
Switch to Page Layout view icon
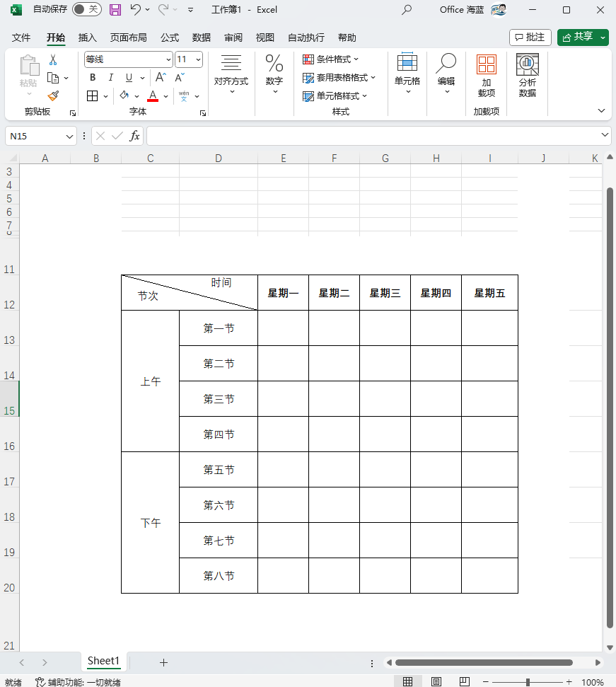pyautogui.click(x=436, y=681)
